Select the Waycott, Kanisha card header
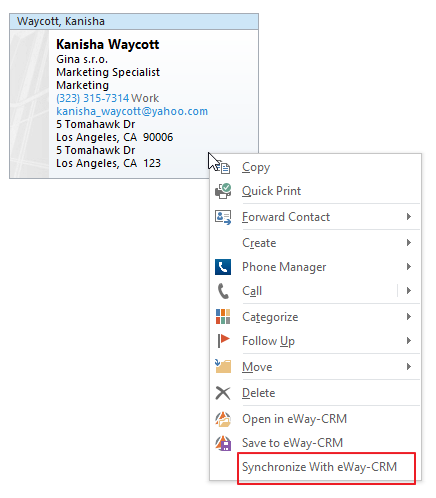The width and height of the screenshot is (436, 498). point(134,21)
